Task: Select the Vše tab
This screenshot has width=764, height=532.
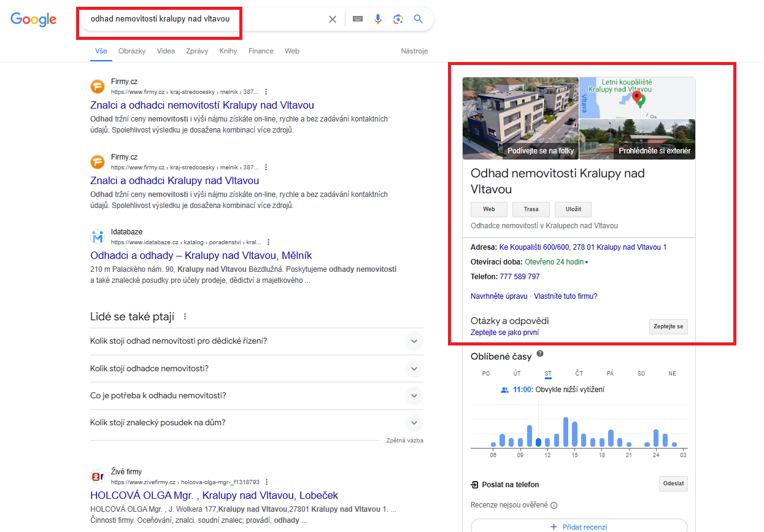Action: [101, 52]
